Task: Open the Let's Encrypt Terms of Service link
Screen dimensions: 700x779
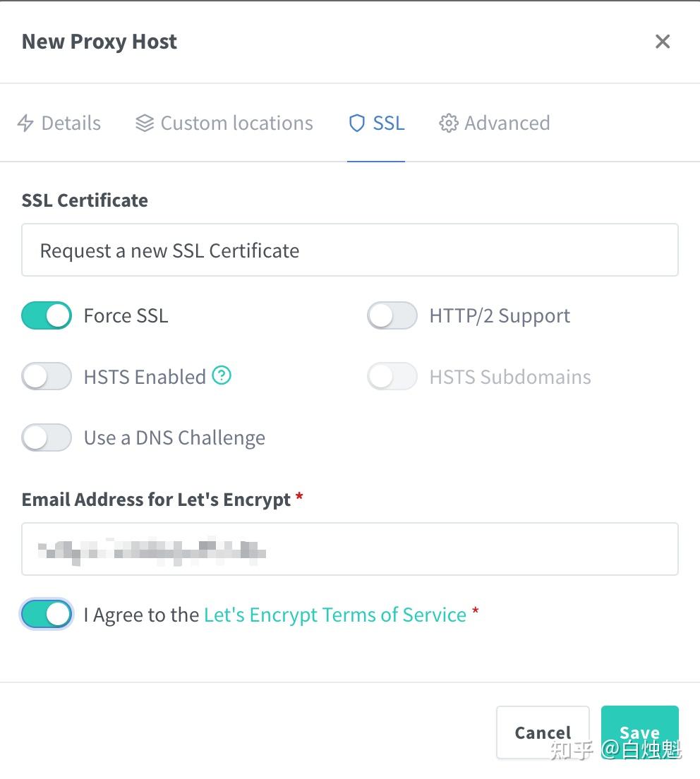Action: coord(334,614)
